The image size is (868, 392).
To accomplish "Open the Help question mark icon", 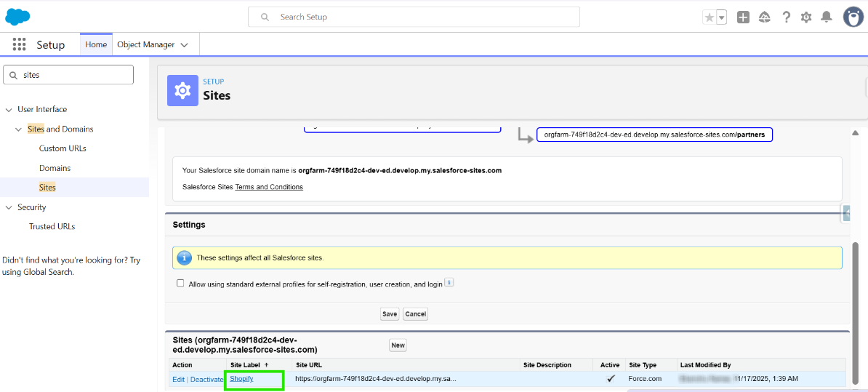I will coord(786,17).
